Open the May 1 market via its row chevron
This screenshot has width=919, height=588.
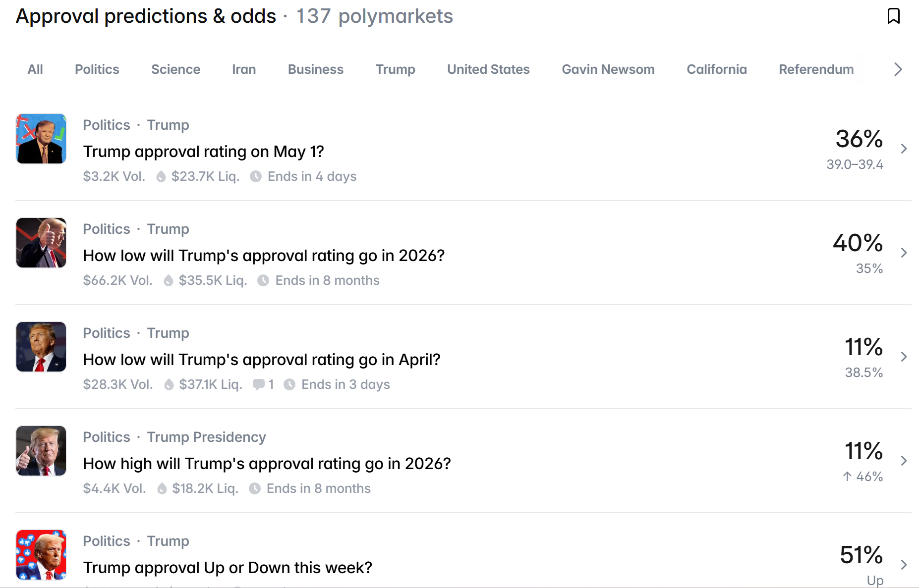coord(904,148)
